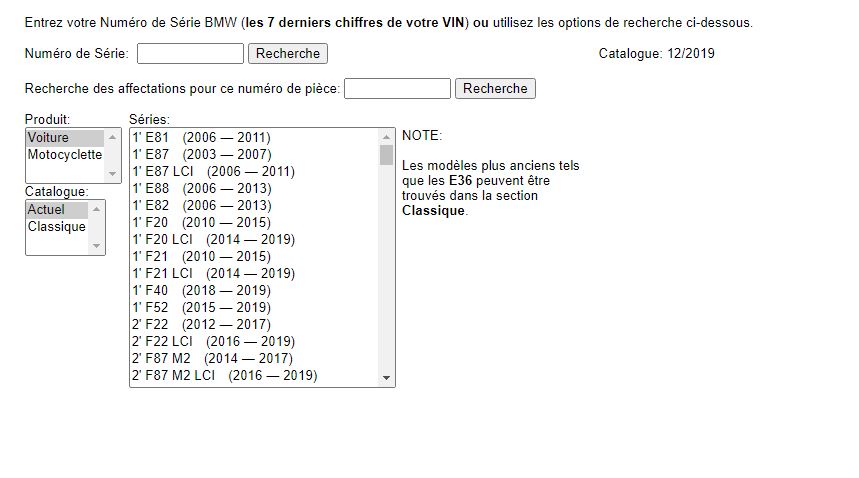Viewport: 859px width, 478px height.
Task: Click the part number search input field
Action: click(x=397, y=88)
